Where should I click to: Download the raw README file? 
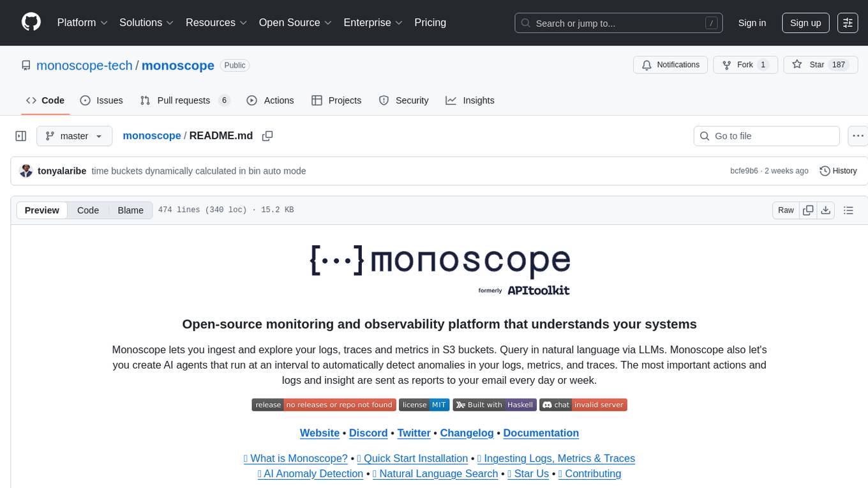click(825, 210)
